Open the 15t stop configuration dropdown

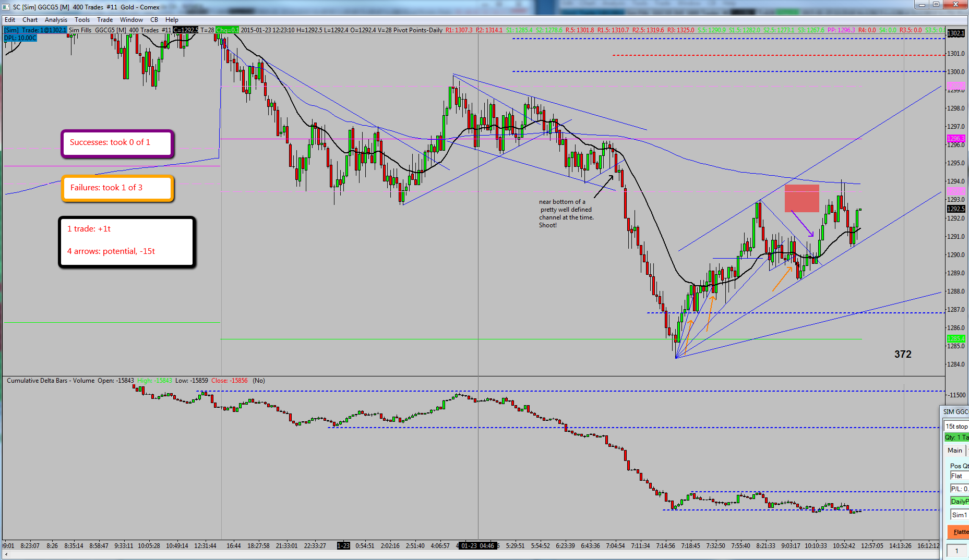click(956, 426)
